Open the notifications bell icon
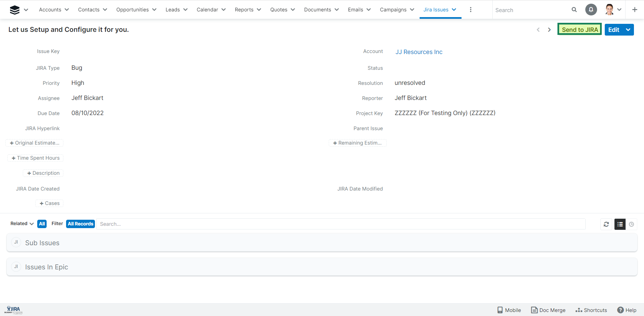 click(x=591, y=10)
